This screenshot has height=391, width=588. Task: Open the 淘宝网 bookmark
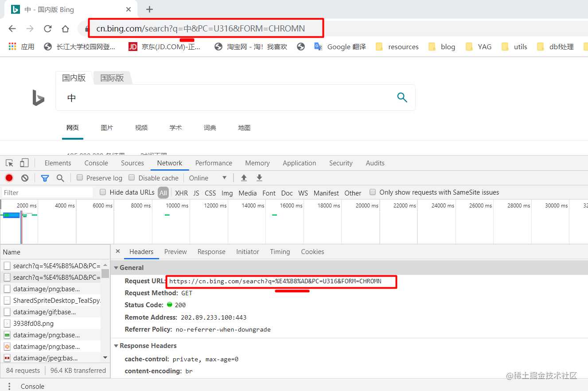[251, 47]
